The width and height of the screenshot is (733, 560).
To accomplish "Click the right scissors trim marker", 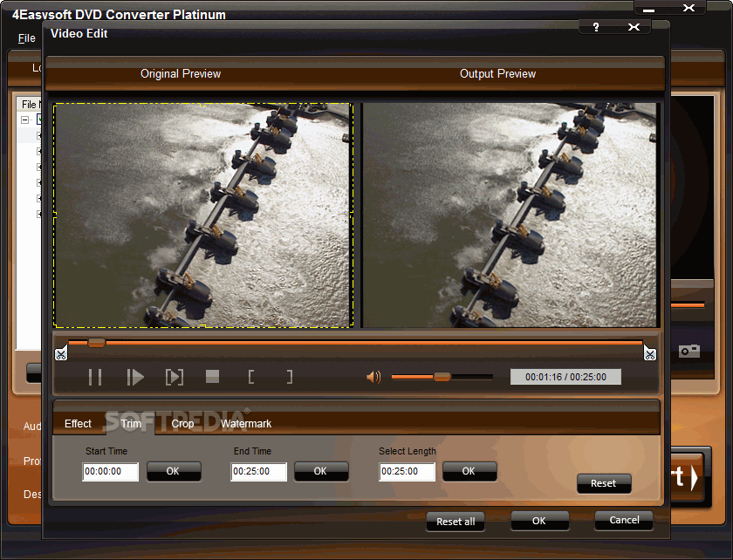I will (650, 353).
